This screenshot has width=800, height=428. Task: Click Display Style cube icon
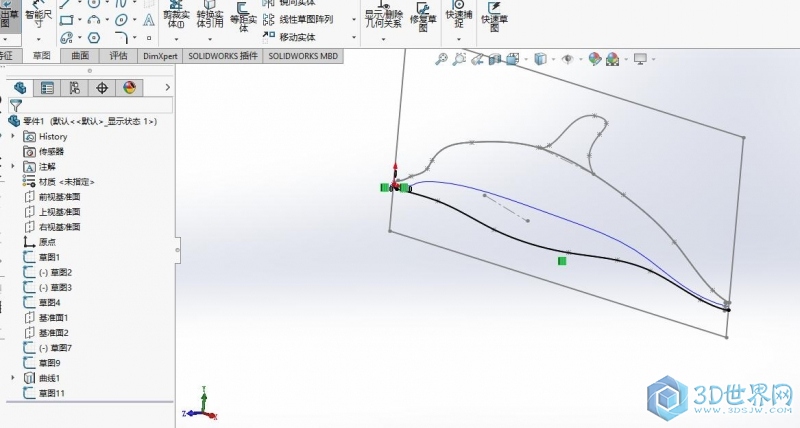540,59
